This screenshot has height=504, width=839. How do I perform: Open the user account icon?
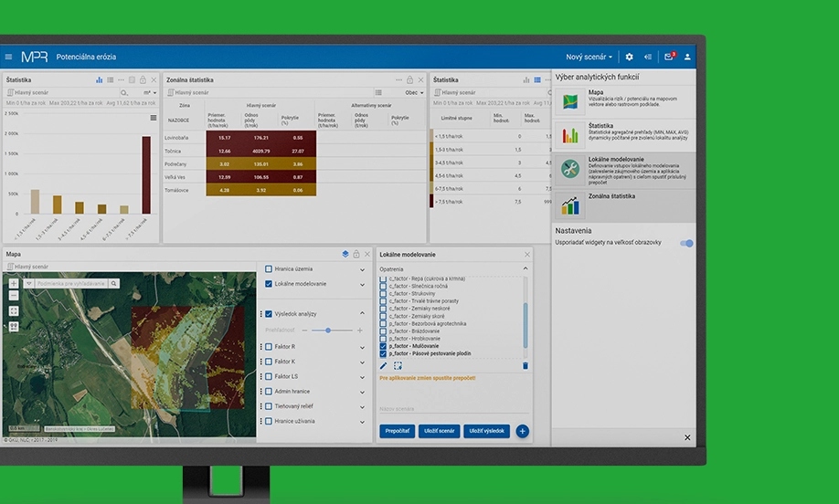click(687, 57)
